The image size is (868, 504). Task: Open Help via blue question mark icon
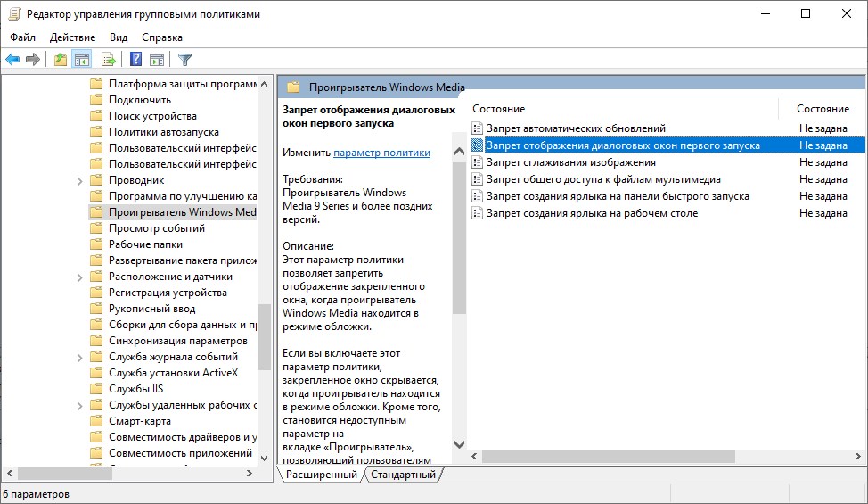(x=136, y=60)
